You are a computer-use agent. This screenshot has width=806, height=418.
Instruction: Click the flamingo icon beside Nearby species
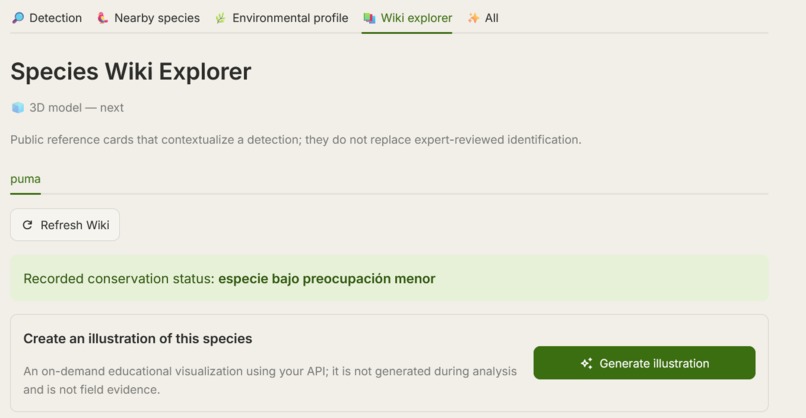(103, 18)
